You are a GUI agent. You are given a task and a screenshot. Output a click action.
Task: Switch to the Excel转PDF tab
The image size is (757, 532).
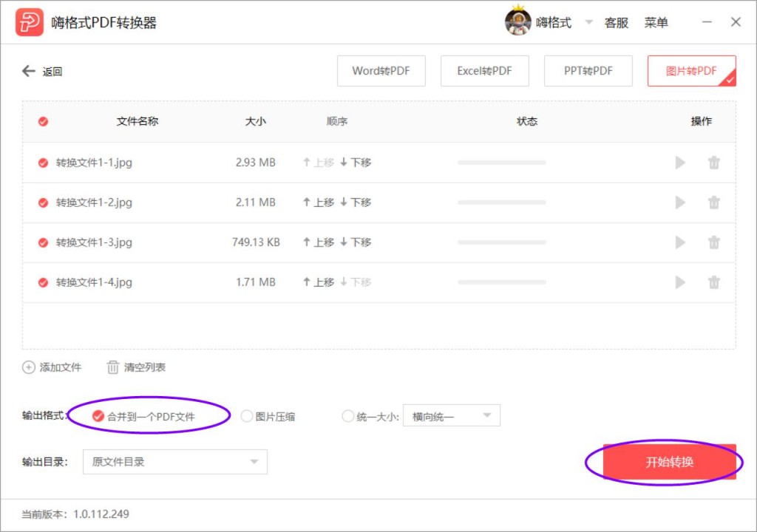484,71
